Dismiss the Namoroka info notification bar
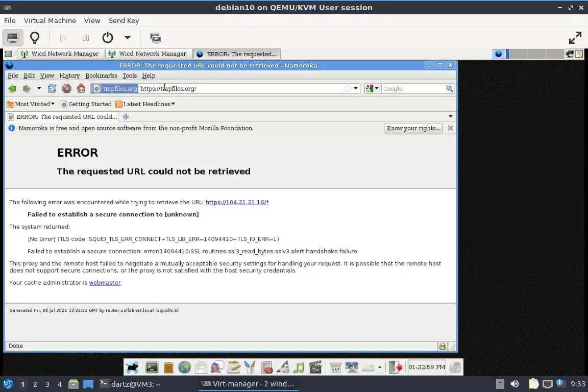588x392 pixels. (x=450, y=128)
